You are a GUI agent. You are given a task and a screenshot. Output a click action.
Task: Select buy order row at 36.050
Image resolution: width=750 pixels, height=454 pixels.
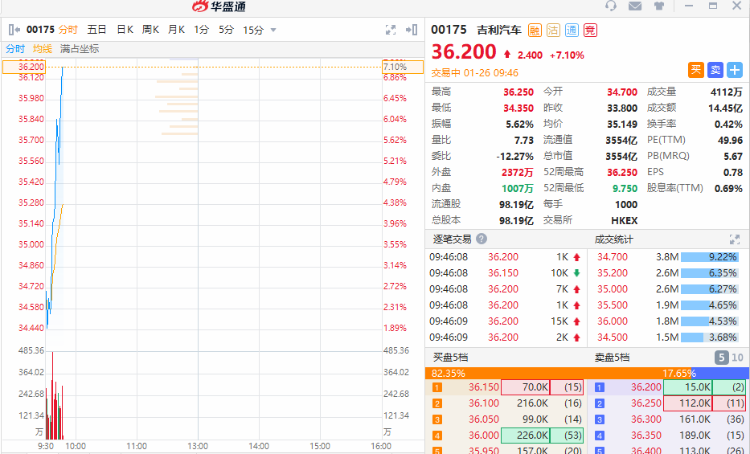[506, 420]
